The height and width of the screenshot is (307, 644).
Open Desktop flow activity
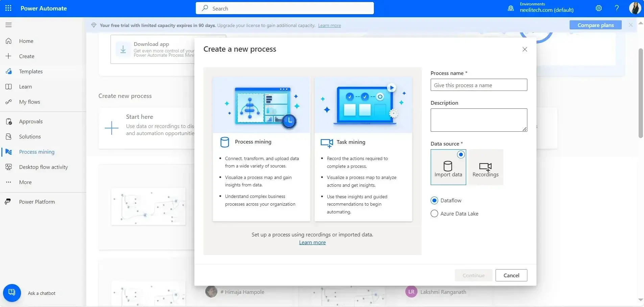[x=43, y=167]
